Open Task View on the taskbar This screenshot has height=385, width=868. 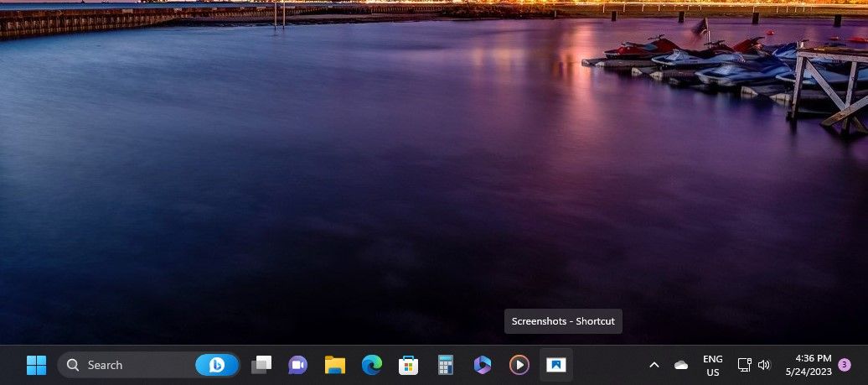[261, 365]
